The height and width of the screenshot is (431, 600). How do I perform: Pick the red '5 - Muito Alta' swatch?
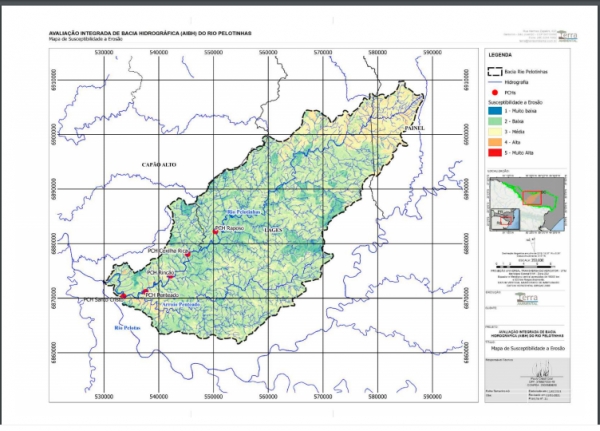point(496,154)
